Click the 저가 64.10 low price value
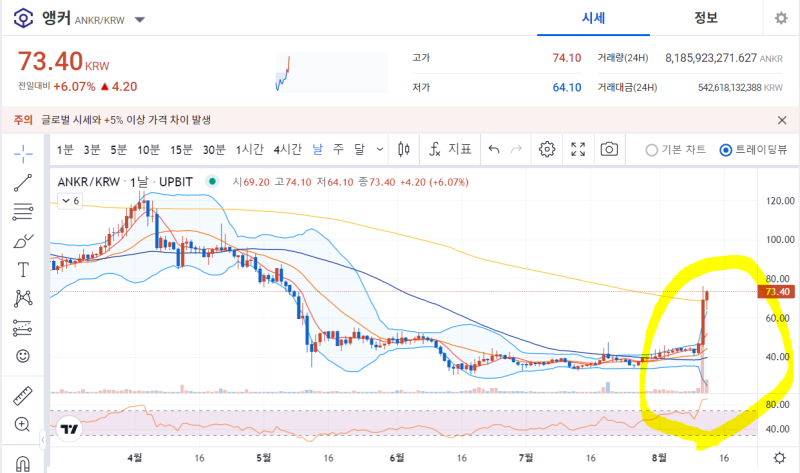Image resolution: width=800 pixels, height=473 pixels. (567, 88)
